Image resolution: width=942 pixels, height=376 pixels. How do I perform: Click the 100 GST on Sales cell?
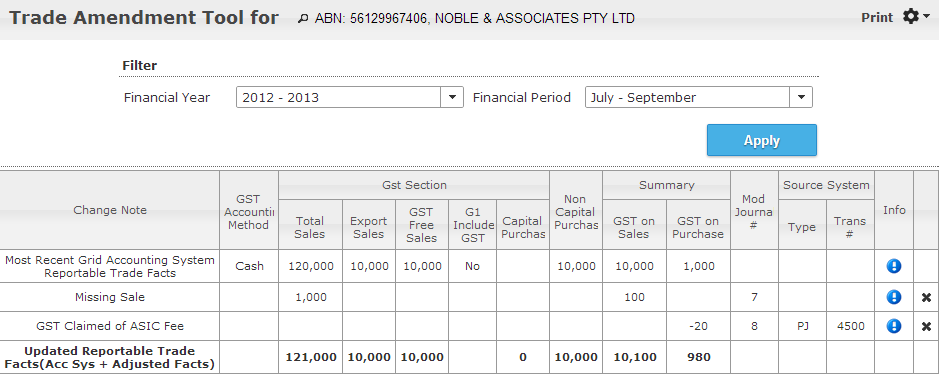(634, 297)
